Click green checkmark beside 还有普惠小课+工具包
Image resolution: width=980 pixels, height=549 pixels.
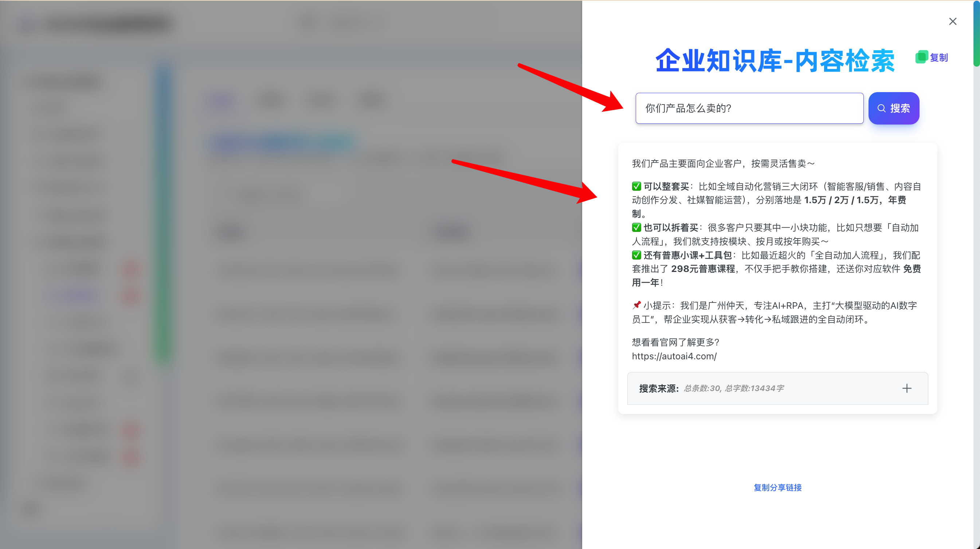[x=636, y=255]
